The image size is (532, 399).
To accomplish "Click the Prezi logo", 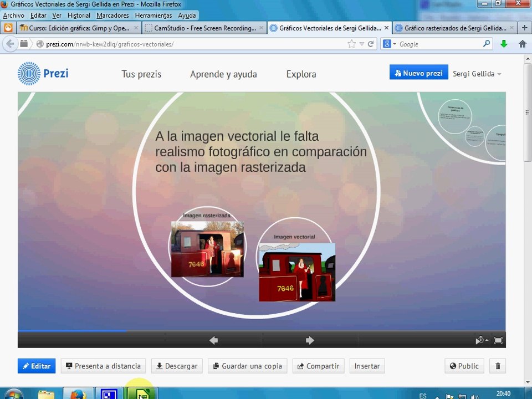I will [x=43, y=73].
